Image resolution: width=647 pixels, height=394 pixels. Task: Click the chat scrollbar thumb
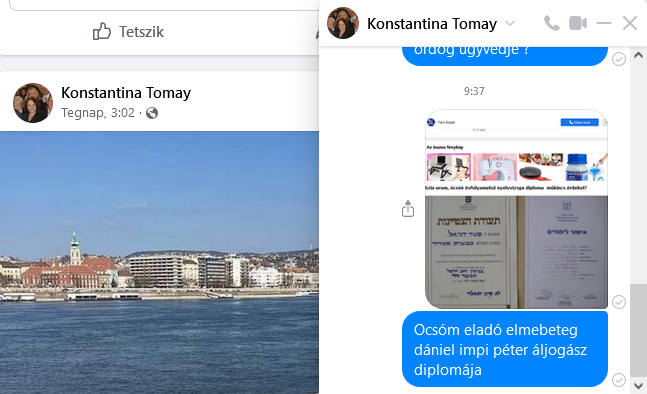[x=638, y=330]
